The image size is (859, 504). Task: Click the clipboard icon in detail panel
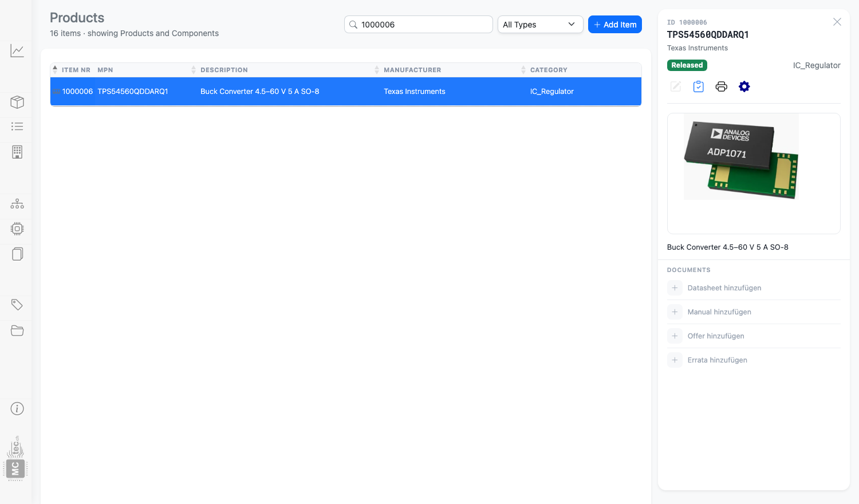699,86
